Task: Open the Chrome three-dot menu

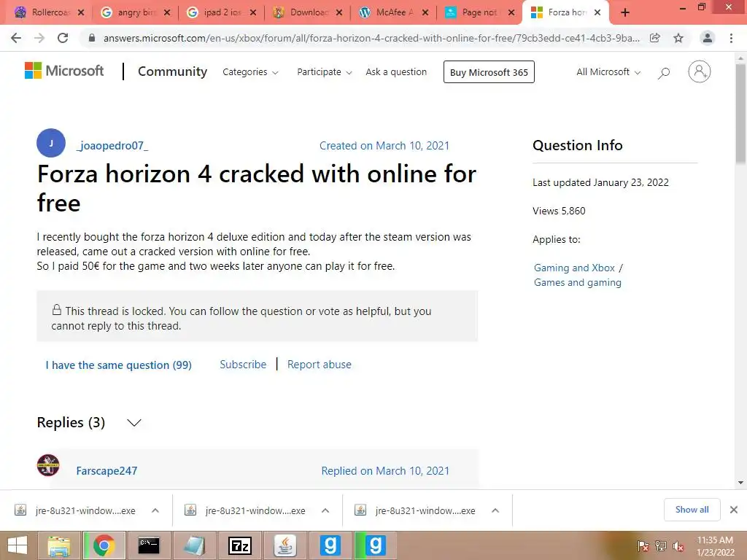Action: [x=731, y=38]
